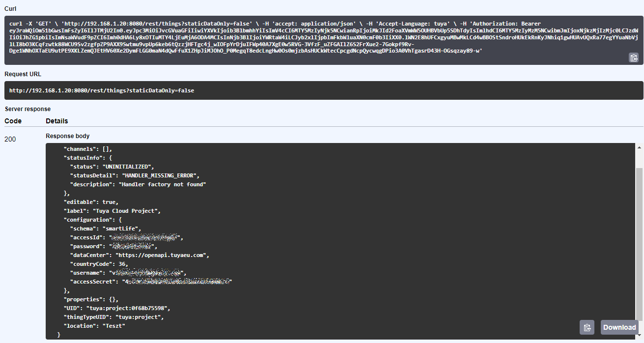The image size is (644, 343).
Task: Click the "statusInfo" key line
Action: click(88, 158)
